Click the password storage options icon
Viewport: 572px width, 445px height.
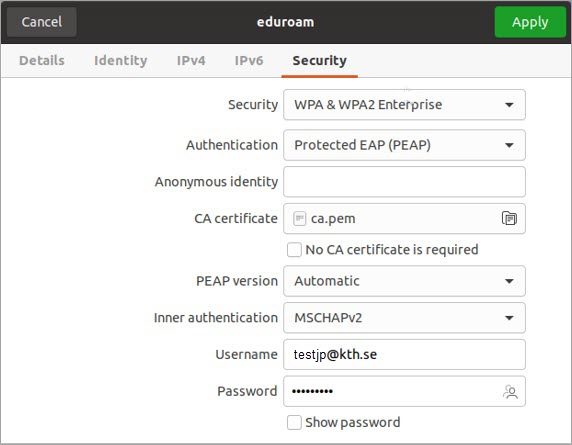pyautogui.click(x=510, y=392)
